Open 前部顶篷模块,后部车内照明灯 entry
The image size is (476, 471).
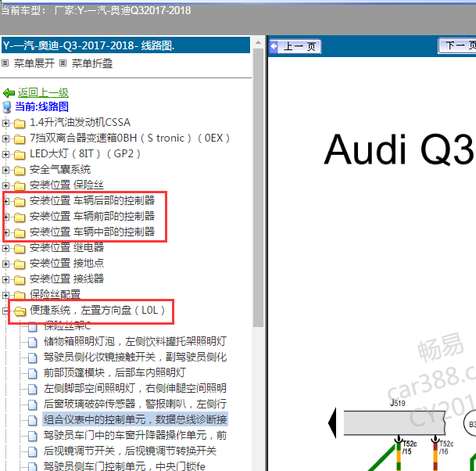(x=115, y=373)
